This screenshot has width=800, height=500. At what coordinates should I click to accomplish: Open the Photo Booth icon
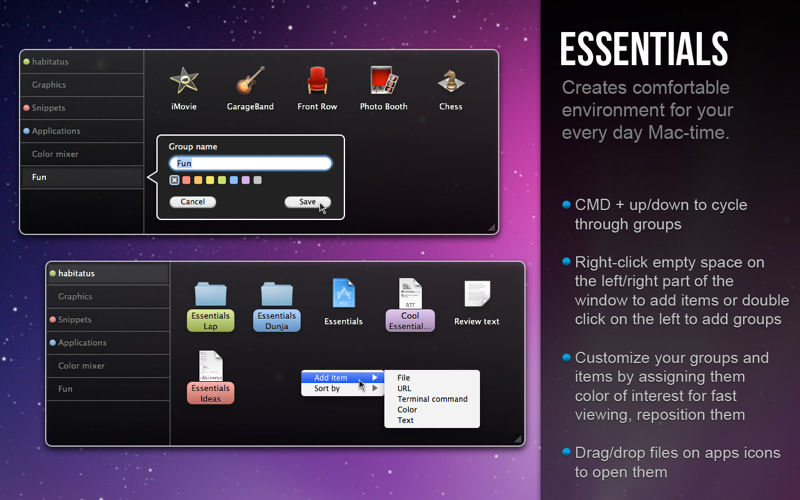(x=385, y=82)
